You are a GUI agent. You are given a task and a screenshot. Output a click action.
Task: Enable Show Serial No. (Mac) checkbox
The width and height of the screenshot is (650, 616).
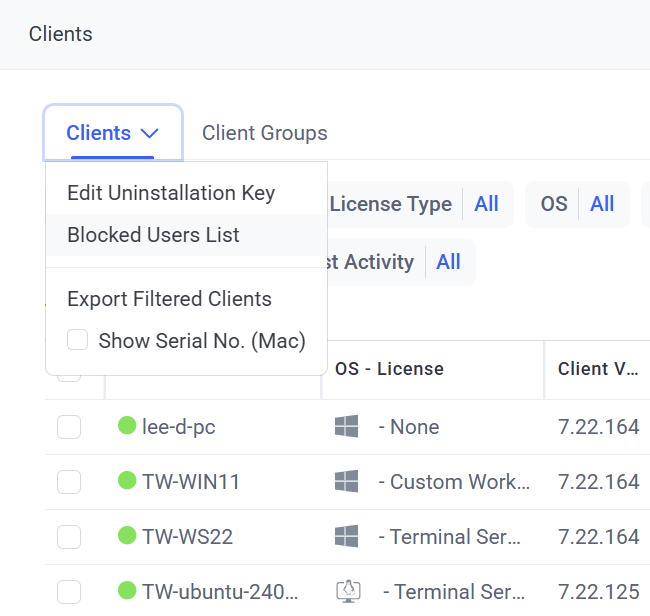pos(77,341)
